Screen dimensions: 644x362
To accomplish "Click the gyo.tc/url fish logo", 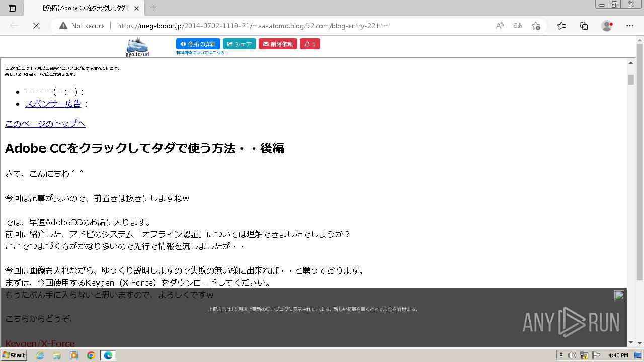I will click(137, 47).
